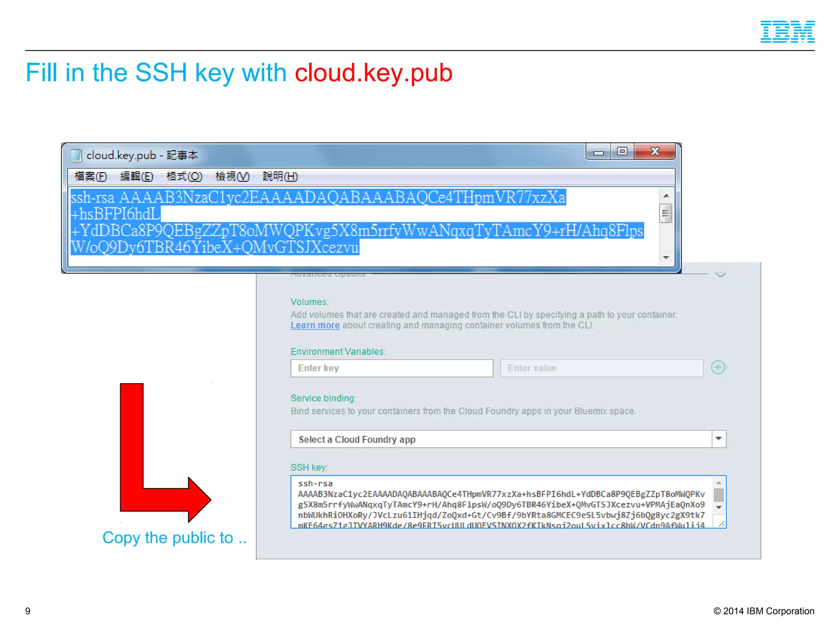The image size is (840, 630).
Task: Click SSH key box scroll down arrow
Action: 719,507
